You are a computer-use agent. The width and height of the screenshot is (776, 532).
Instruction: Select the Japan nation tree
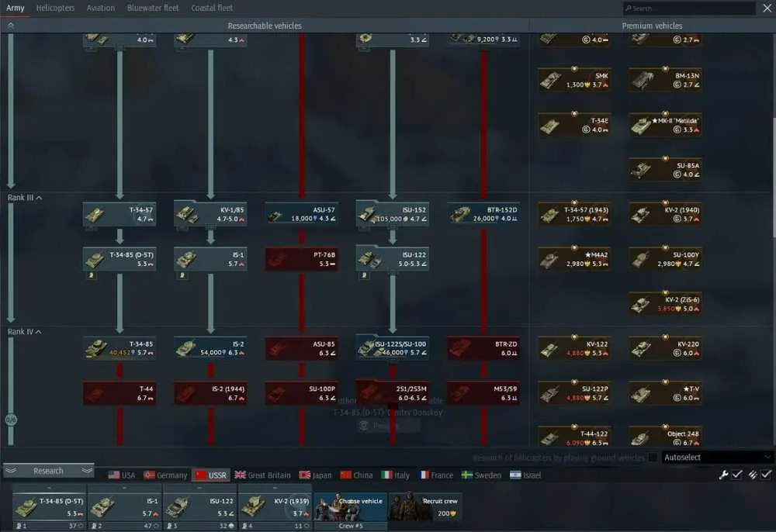click(315, 475)
